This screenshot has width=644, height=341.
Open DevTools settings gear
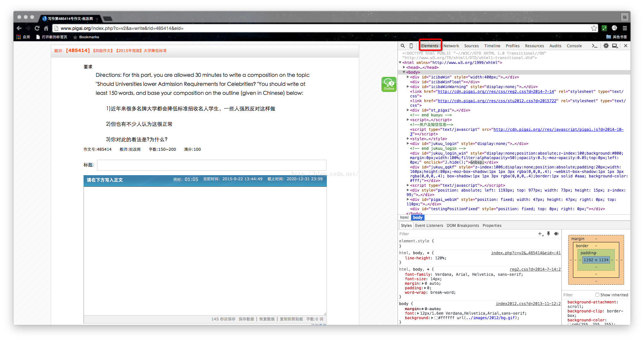(x=606, y=46)
